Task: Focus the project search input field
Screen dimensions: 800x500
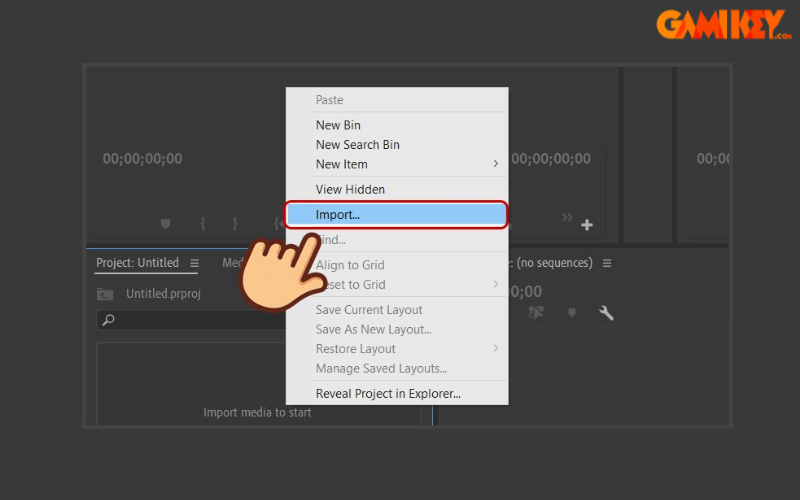Action: click(191, 320)
